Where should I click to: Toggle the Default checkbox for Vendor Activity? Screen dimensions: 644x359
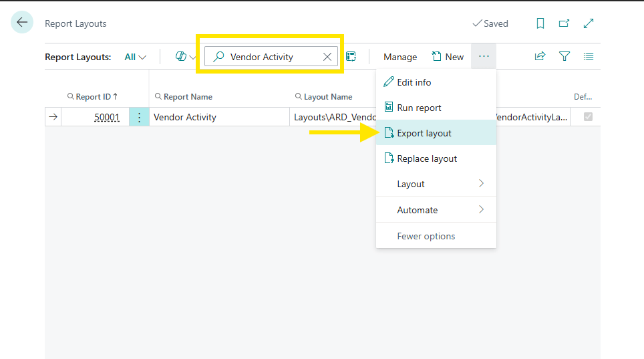(588, 117)
